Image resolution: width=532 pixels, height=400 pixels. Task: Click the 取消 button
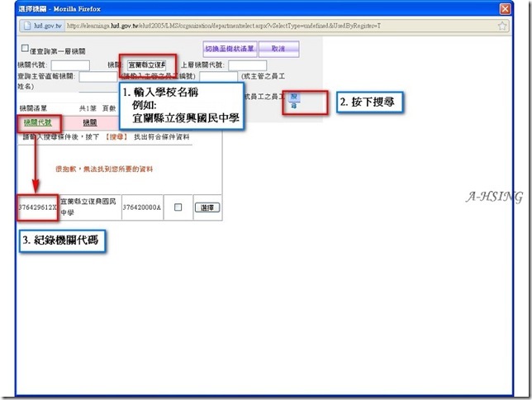[278, 49]
